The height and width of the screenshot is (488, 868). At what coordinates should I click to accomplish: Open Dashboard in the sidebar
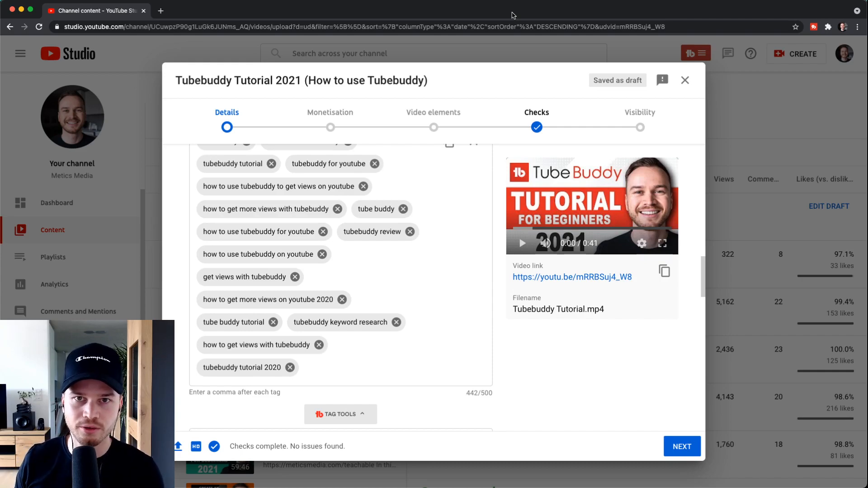point(57,202)
